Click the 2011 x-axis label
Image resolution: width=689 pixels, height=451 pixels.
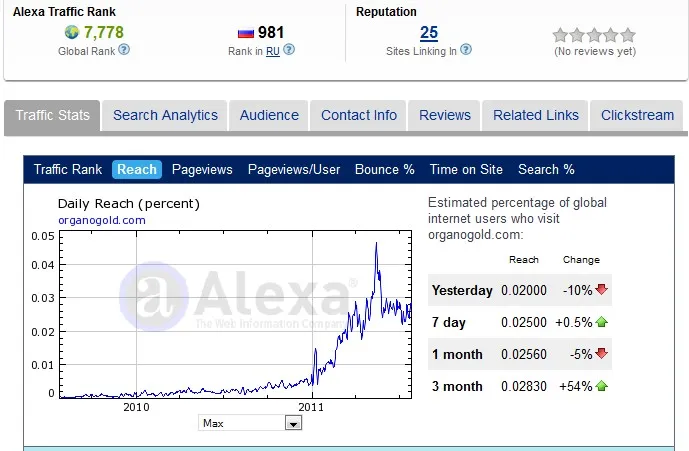[311, 407]
